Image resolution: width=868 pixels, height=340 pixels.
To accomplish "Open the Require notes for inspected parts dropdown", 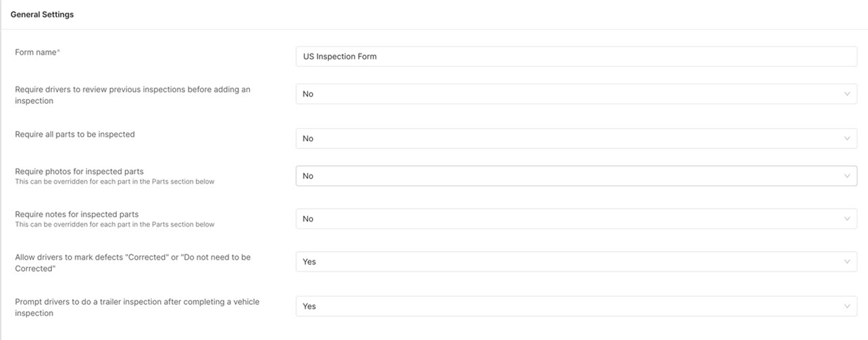I will (x=576, y=219).
